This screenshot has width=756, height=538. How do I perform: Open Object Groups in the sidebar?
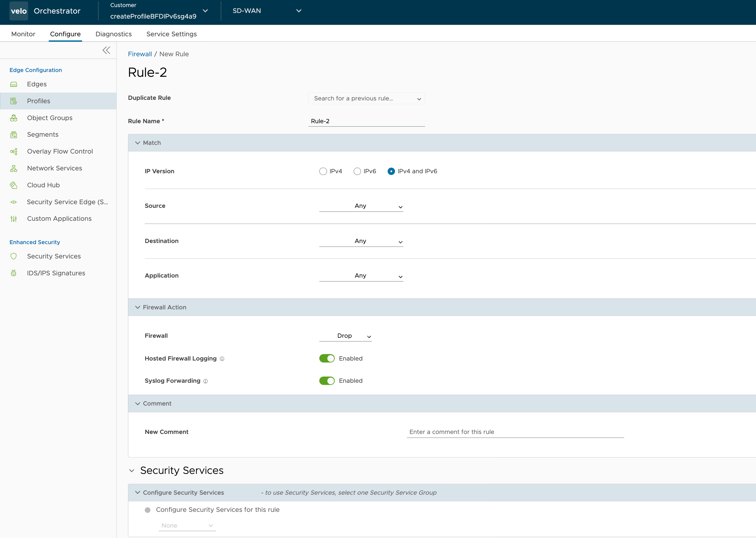(58, 118)
